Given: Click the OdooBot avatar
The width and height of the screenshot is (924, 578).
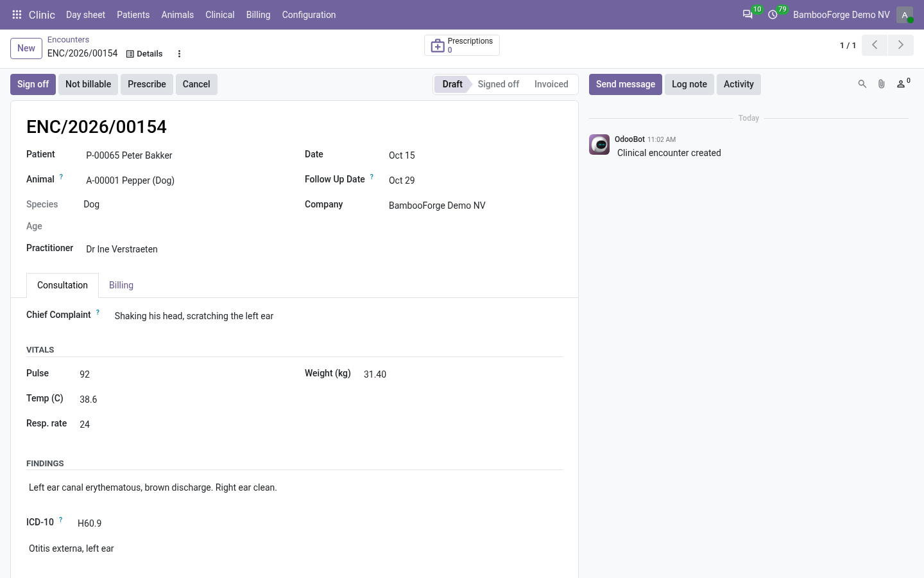Looking at the screenshot, I should pos(599,144).
